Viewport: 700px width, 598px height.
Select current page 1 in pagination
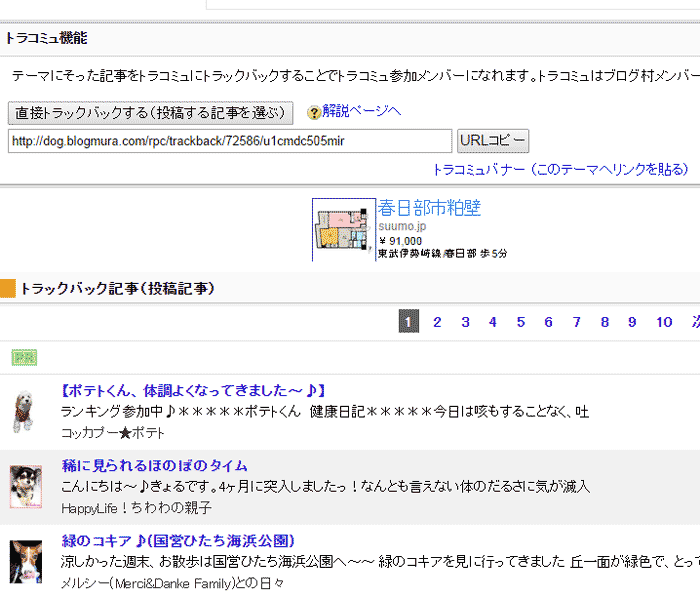coord(408,321)
